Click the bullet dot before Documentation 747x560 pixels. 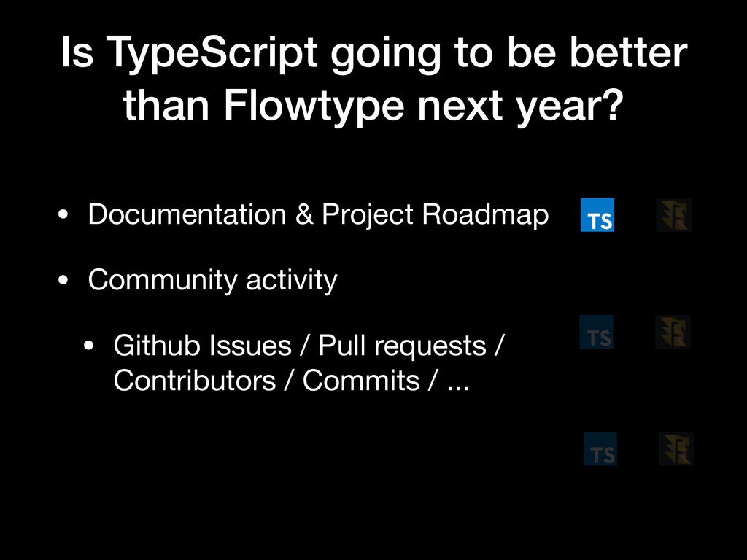coord(63,215)
